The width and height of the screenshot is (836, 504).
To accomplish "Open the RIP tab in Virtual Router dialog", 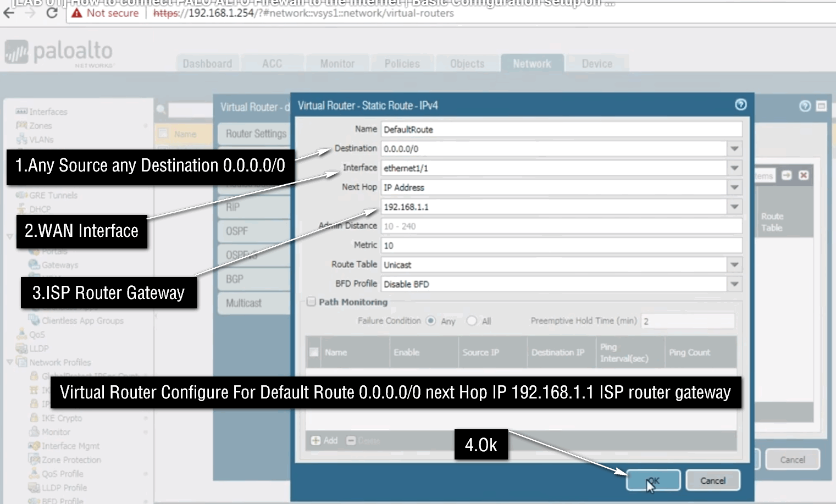I will (256, 207).
